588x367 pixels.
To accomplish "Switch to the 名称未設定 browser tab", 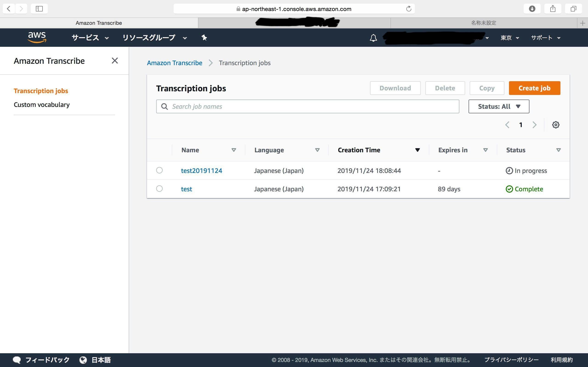I will tap(483, 23).
